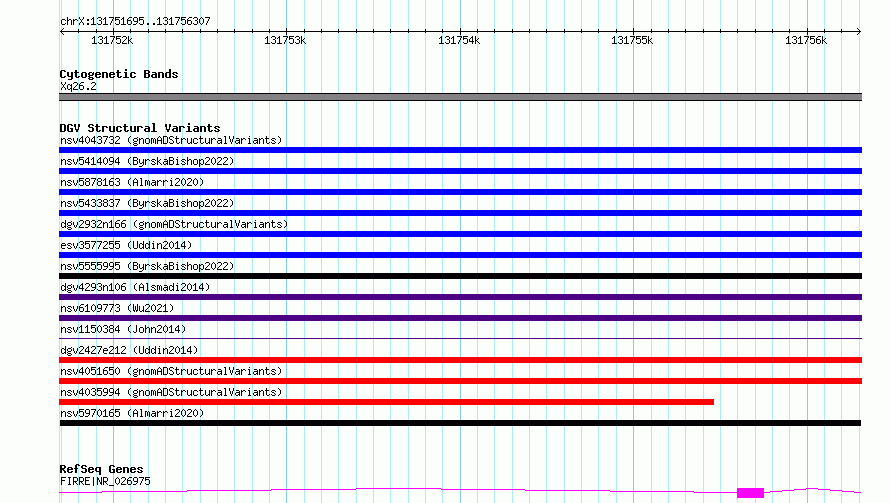Image resolution: width=890 pixels, height=503 pixels.
Task: Click the RefSeq Genes track title
Action: click(101, 469)
